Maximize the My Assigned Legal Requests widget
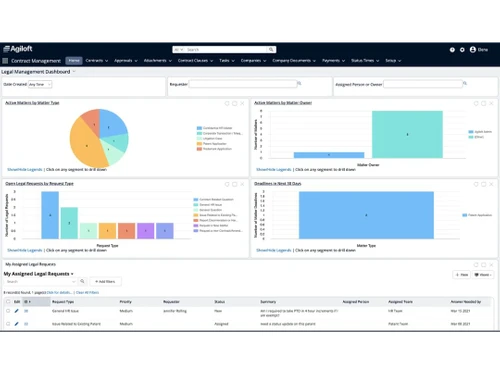This screenshot has width=500, height=375. tap(484, 265)
